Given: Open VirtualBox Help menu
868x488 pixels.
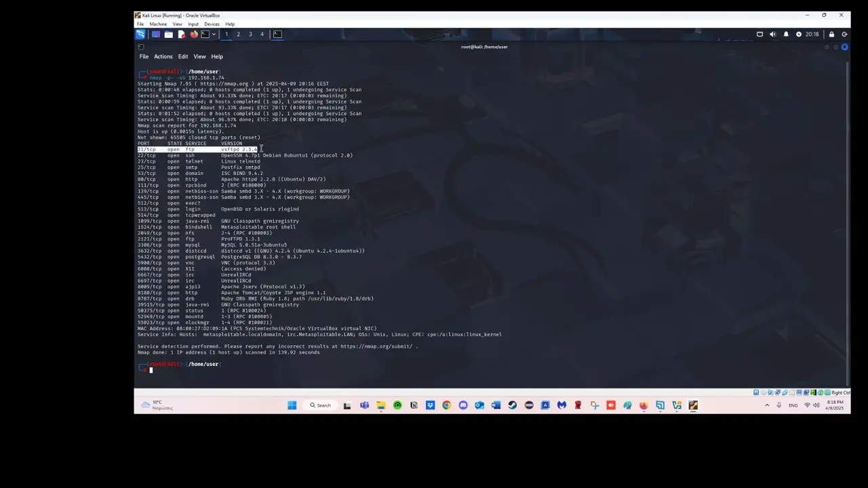Looking at the screenshot, I should [x=230, y=24].
